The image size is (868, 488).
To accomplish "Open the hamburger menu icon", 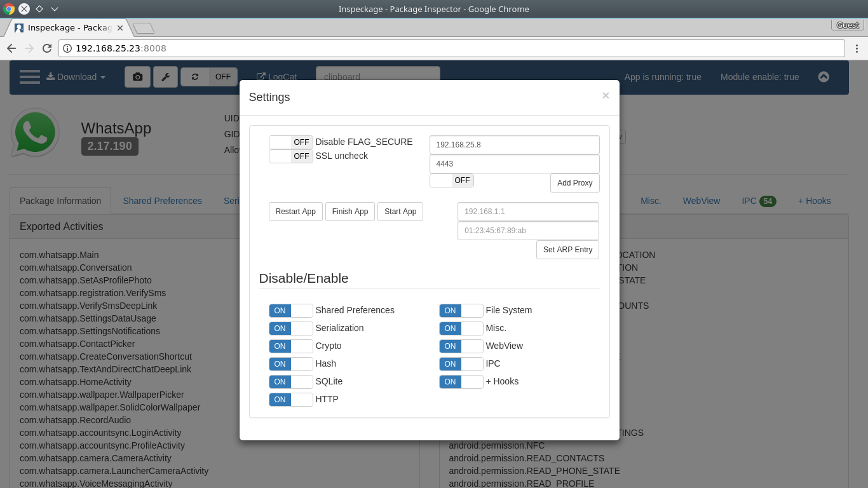I will pos(30,77).
